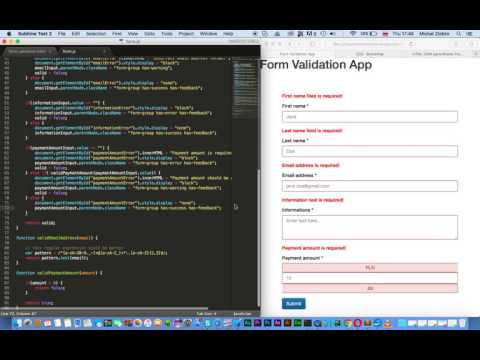This screenshot has width=480, height=360.
Task: Click the Payment amount number field
Action: coord(370,278)
